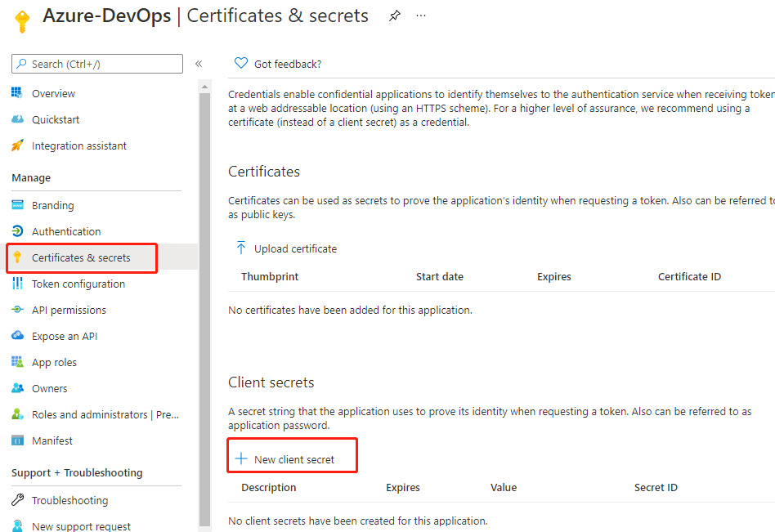
Task: Click the Authentication icon in sidebar
Action: point(17,230)
